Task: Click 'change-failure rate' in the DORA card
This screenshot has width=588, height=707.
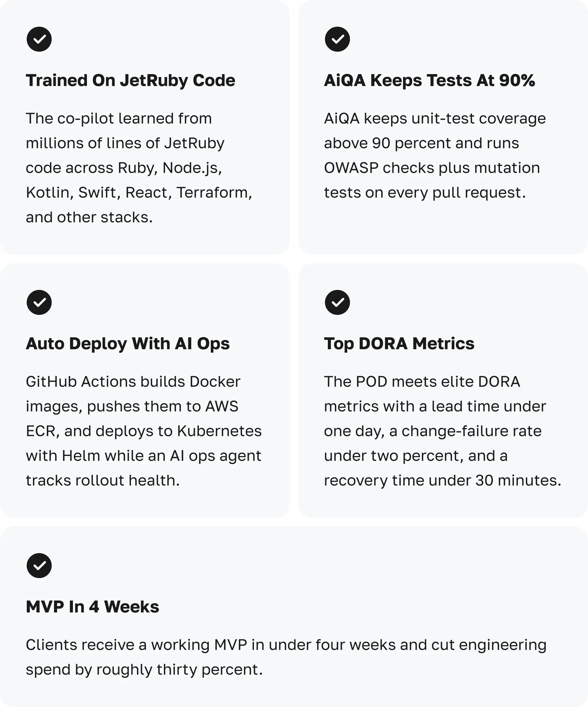Action: (472, 431)
